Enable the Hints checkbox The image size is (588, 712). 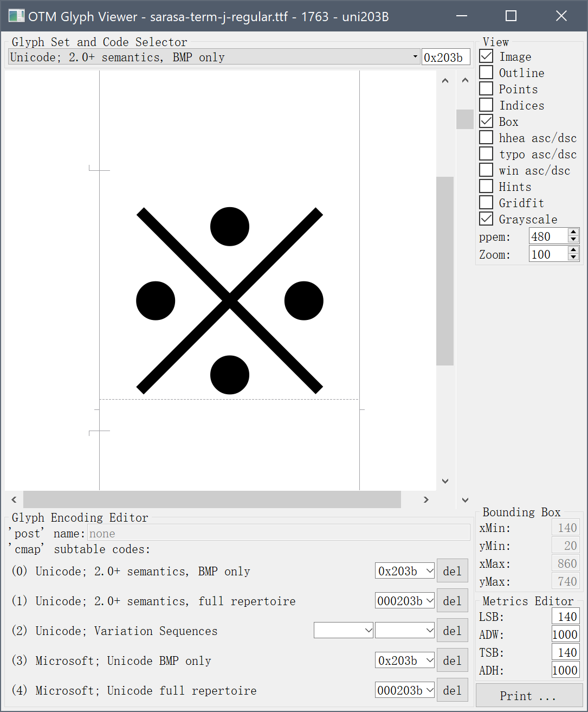tap(486, 186)
